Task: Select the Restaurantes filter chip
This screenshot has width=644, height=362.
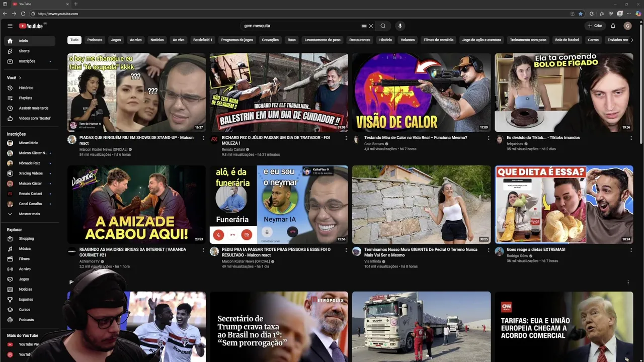Action: pos(360,40)
